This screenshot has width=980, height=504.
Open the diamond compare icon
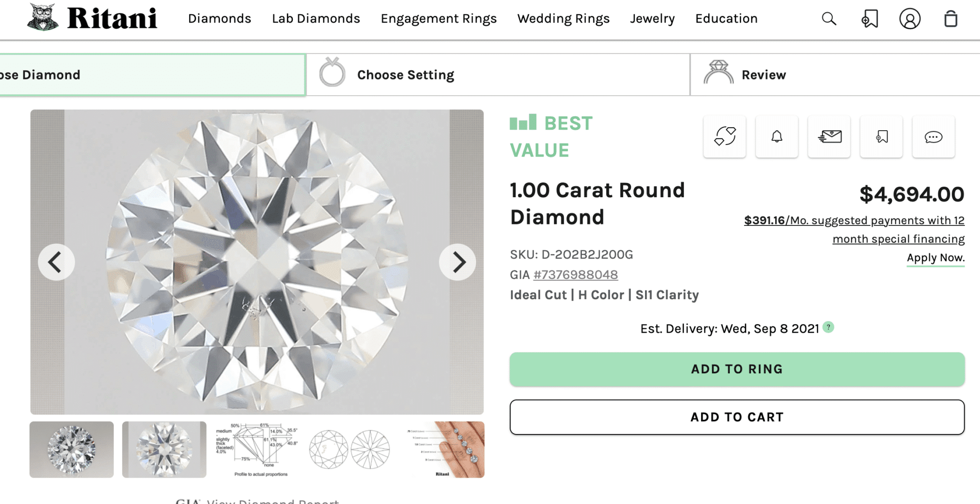[x=724, y=137]
